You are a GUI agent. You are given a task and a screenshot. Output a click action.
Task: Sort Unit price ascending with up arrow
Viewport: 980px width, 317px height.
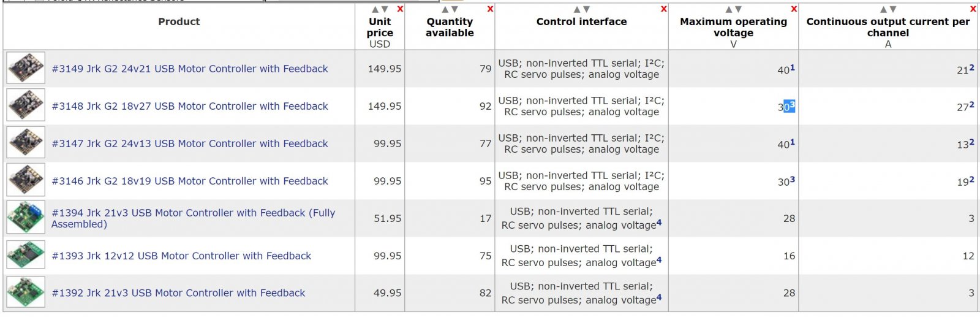point(375,9)
